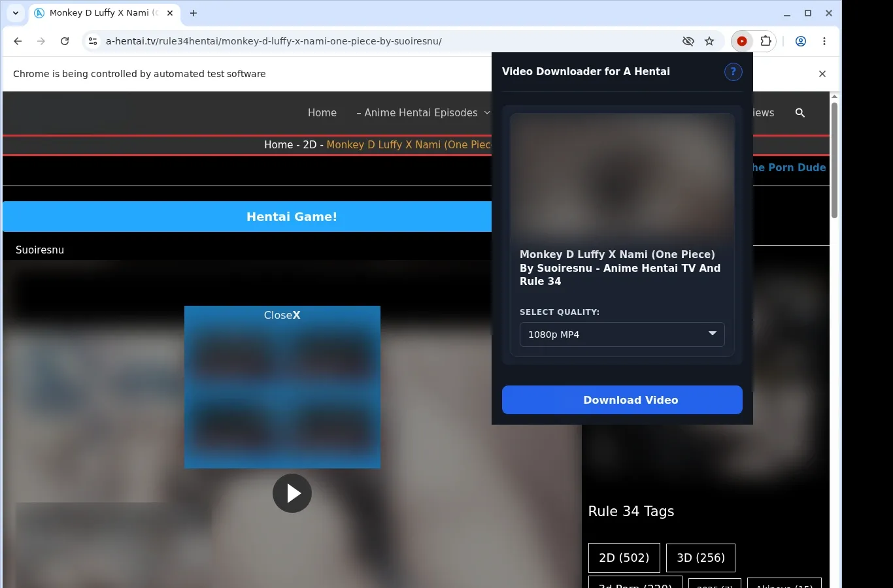Close the Monkey D Luffy X Nami tab
This screenshot has width=893, height=588.
169,13
